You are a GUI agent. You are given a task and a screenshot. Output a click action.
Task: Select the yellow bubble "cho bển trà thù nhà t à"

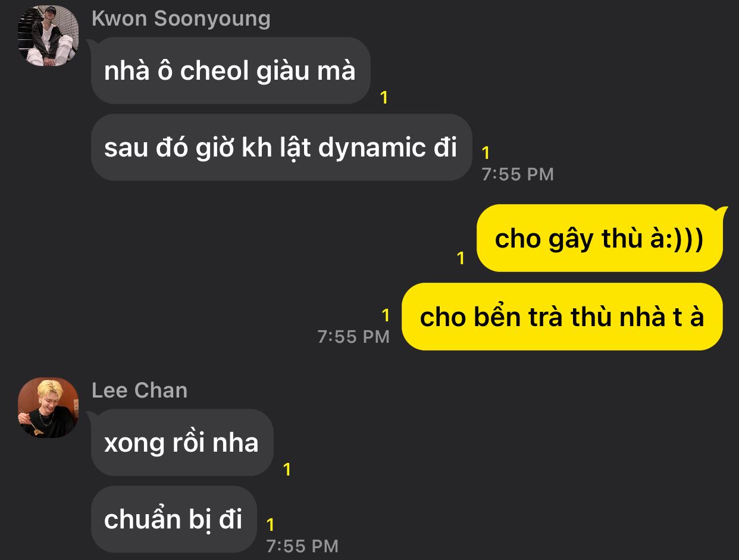pos(562,317)
